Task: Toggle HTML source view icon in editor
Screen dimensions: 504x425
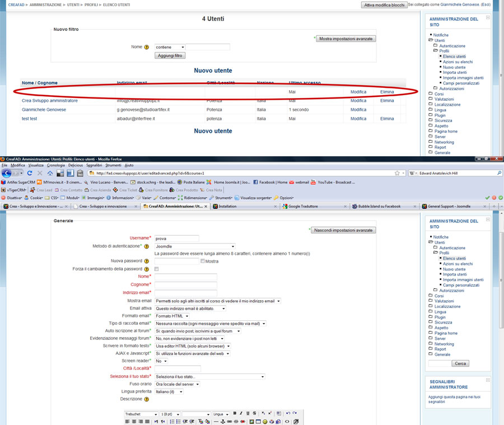Action: [x=287, y=422]
